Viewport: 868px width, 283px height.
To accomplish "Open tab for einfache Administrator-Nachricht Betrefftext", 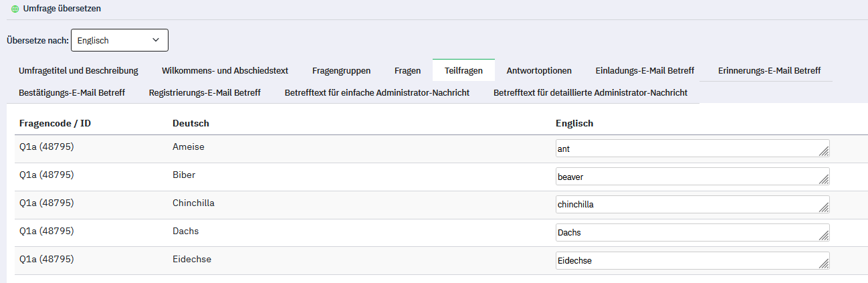I will [x=376, y=92].
